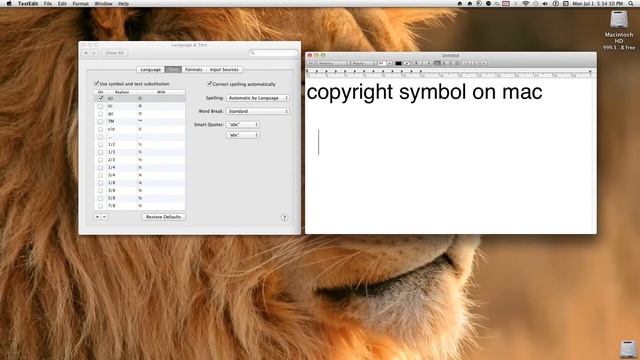The height and width of the screenshot is (360, 640).
Task: Switch to the Formats tab
Action: coord(194,69)
